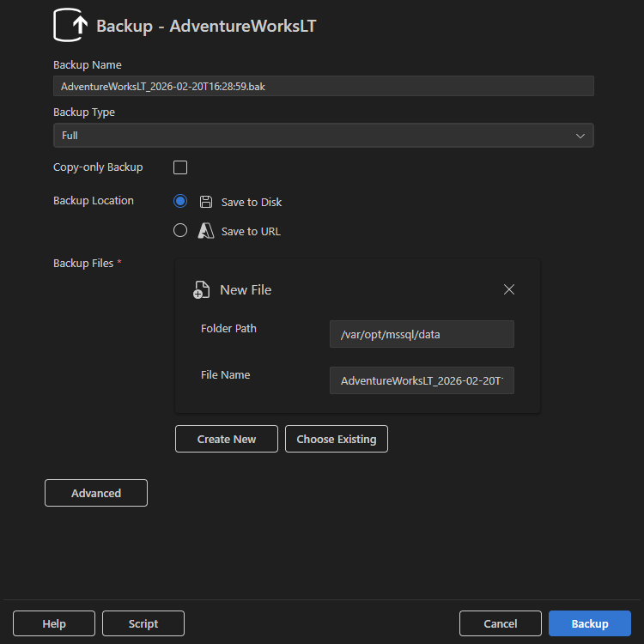
Task: Click the Backup Name text field
Action: click(x=323, y=86)
